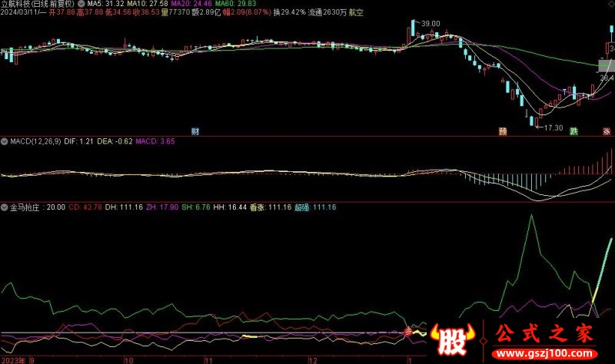Click the 高37.88 high price value
Viewport: 615px width, 364px height.
[90, 12]
